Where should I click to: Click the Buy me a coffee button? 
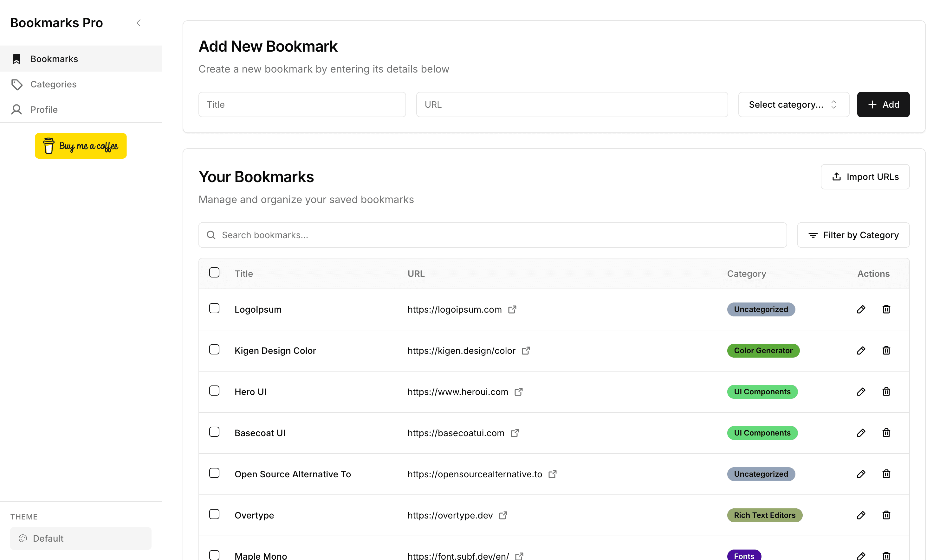tap(81, 146)
